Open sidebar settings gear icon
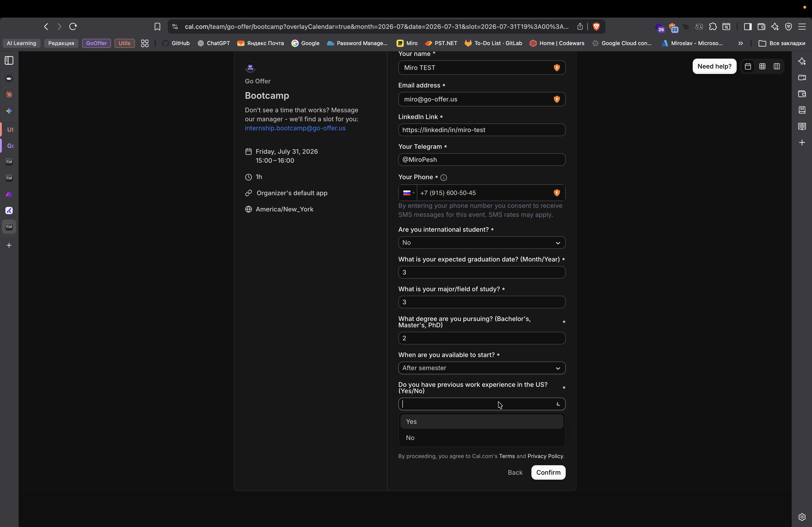812x527 pixels. tap(802, 517)
